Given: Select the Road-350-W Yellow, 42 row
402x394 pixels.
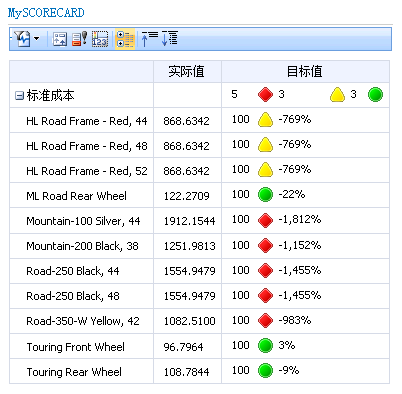Looking at the screenshot, I should coord(199,321).
